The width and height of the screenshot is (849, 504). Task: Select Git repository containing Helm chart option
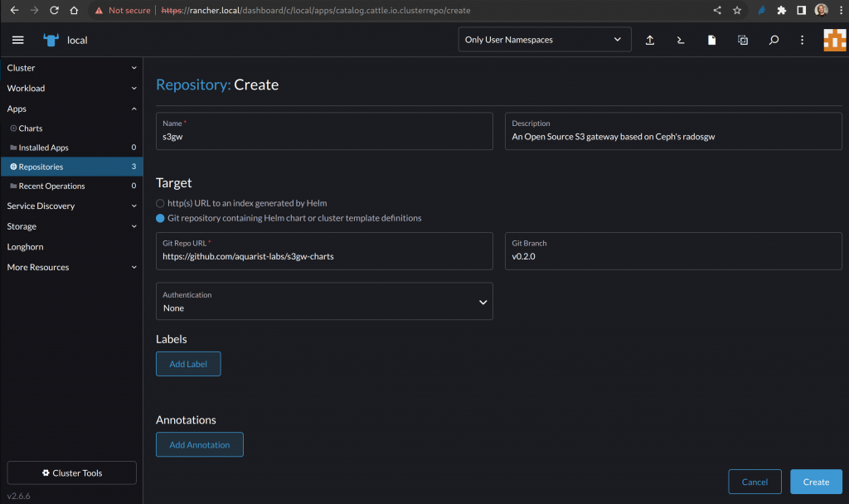[161, 218]
